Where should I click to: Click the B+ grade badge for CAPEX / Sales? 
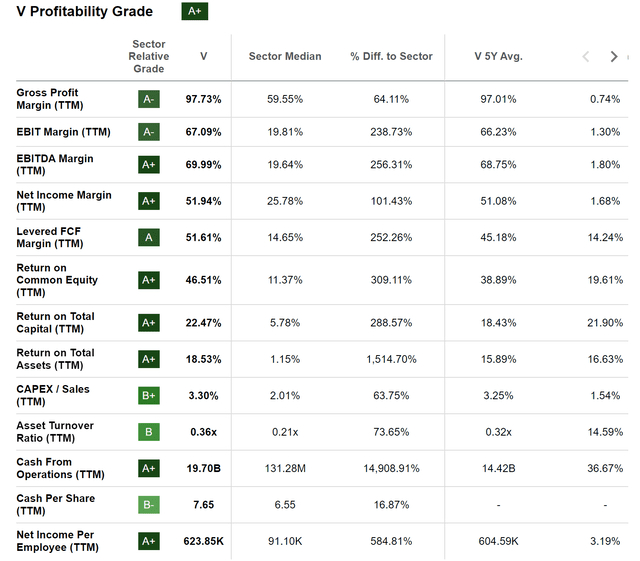[x=149, y=395]
